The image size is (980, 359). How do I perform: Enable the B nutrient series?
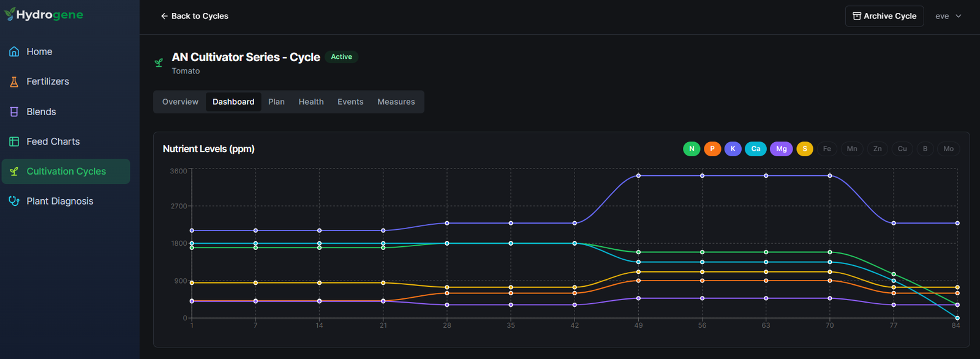925,149
